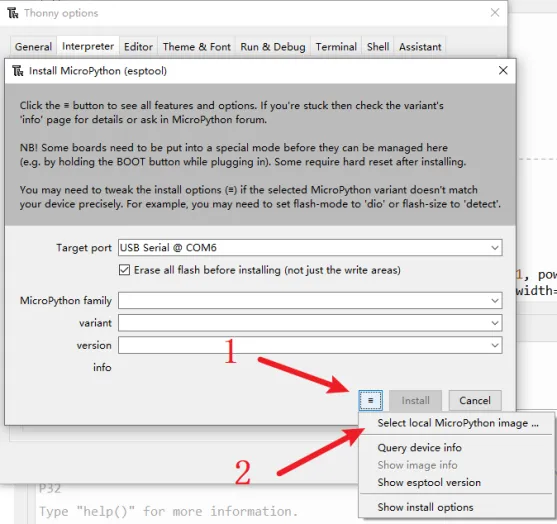Expand the variant dropdown arrow

coord(495,323)
